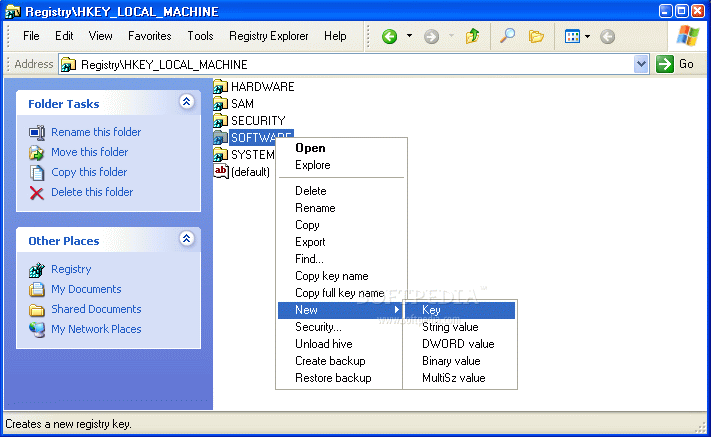Select Create backup from the context menu
Screen dimensions: 711x437
[340, 361]
